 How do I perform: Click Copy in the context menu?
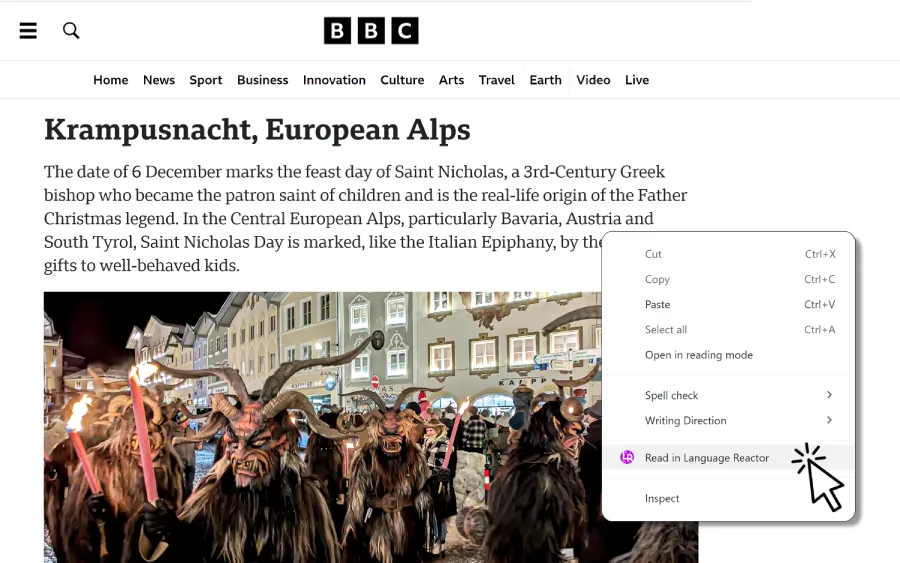[x=657, y=280]
